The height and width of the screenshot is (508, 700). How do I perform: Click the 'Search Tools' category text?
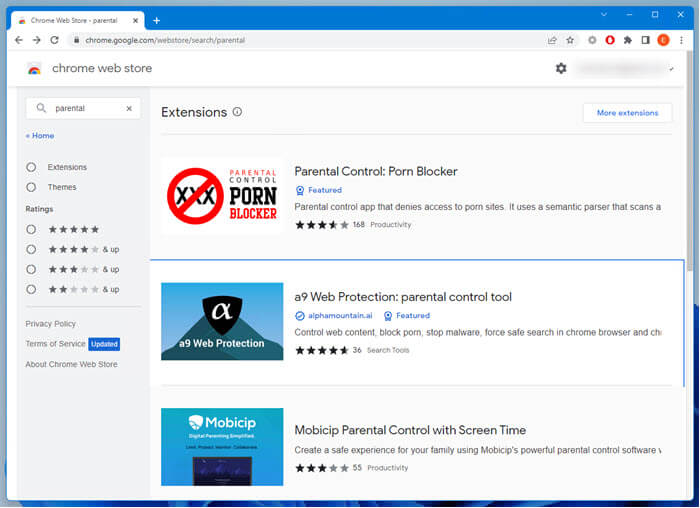(x=388, y=350)
